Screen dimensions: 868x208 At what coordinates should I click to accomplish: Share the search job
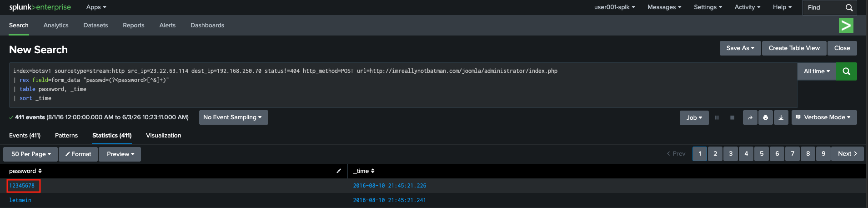750,117
